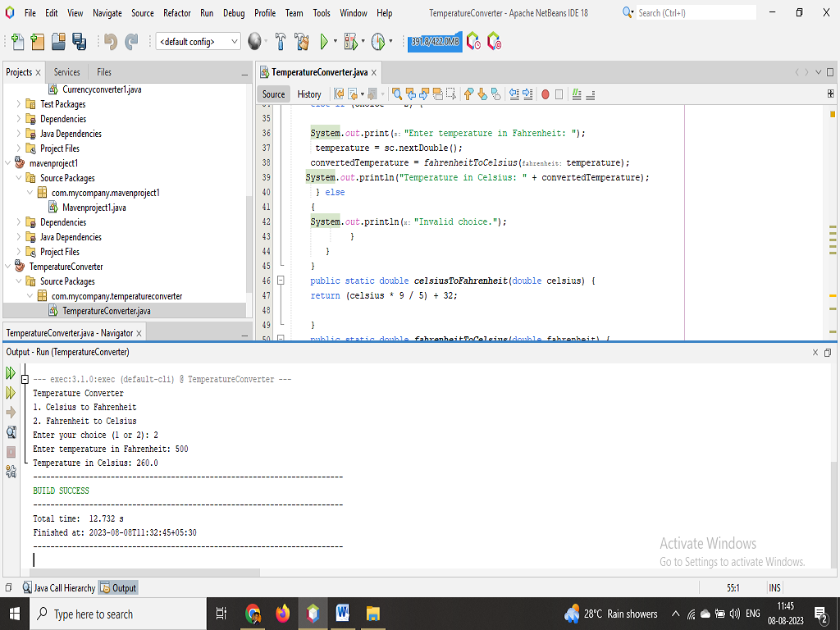Click the Uncomment icon in editor toolbar
This screenshot has width=840, height=630.
pyautogui.click(x=591, y=94)
